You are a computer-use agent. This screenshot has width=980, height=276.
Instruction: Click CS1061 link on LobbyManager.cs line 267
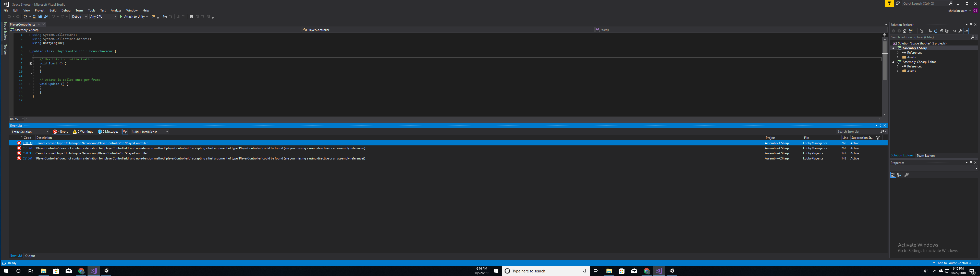click(x=27, y=148)
